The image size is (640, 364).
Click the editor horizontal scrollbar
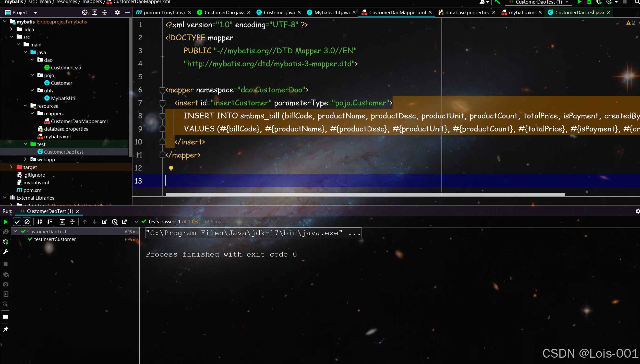click(365, 194)
